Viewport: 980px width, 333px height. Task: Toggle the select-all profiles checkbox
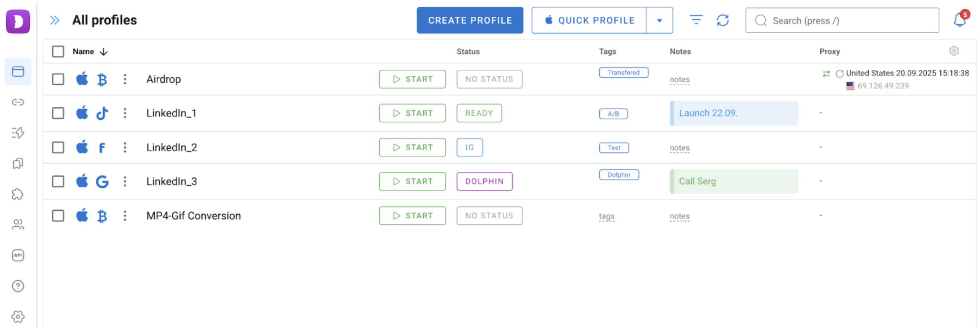[58, 51]
